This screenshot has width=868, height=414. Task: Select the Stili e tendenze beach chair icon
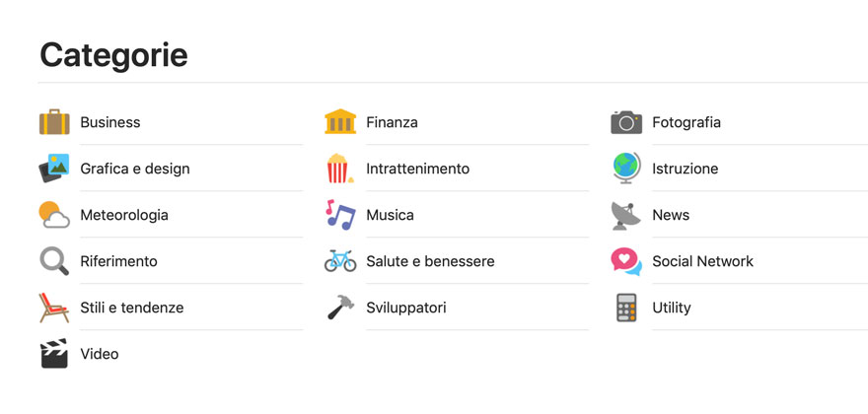[54, 308]
